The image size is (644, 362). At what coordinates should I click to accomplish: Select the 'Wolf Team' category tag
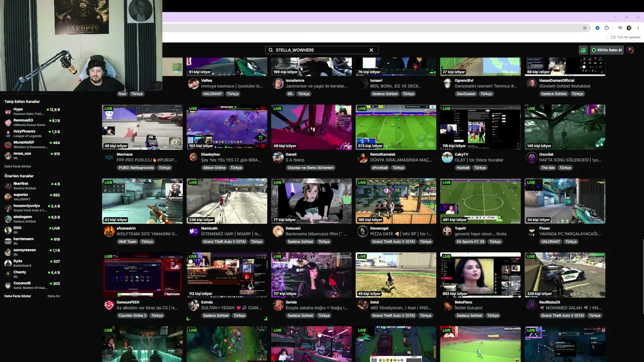[x=128, y=242]
